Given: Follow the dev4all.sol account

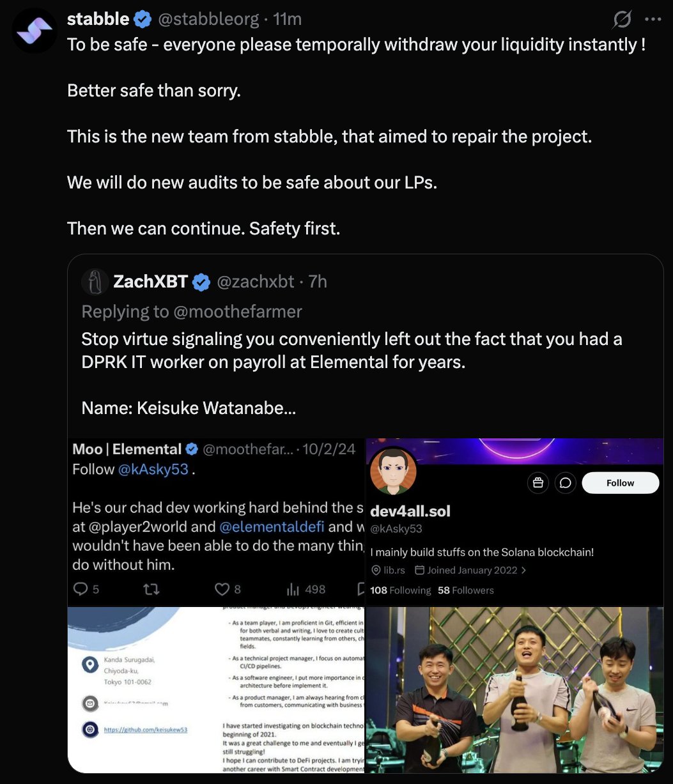Looking at the screenshot, I should (x=620, y=483).
